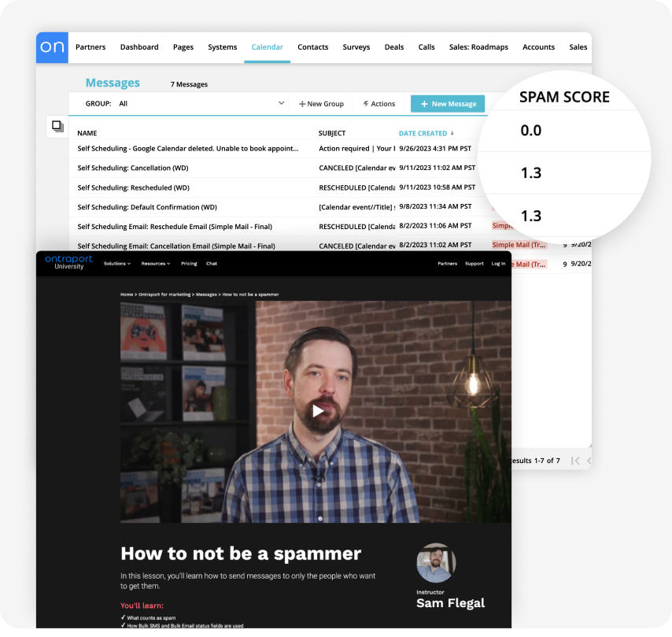Screen dimensions: 672x637
Task: Switch to the Contacts tab
Action: coord(312,47)
